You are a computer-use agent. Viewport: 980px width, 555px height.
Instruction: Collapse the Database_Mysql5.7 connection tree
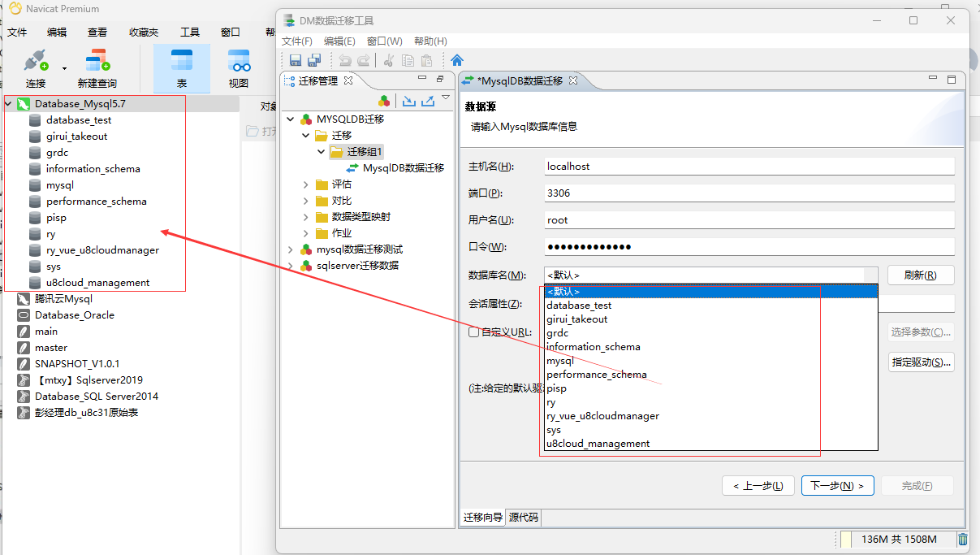(x=8, y=104)
